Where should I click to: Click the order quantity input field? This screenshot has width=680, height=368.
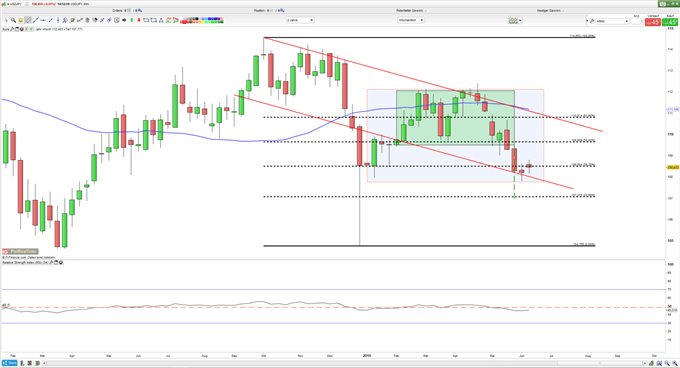coord(638,21)
